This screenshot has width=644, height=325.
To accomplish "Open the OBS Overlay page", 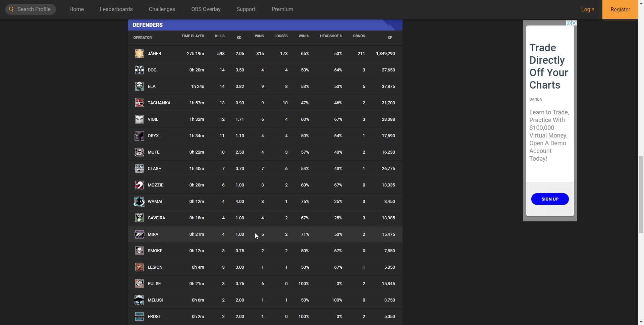I will pyautogui.click(x=206, y=9).
